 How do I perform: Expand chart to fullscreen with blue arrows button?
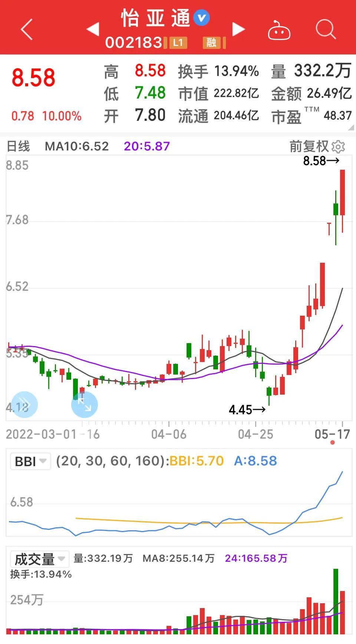[x=85, y=404]
